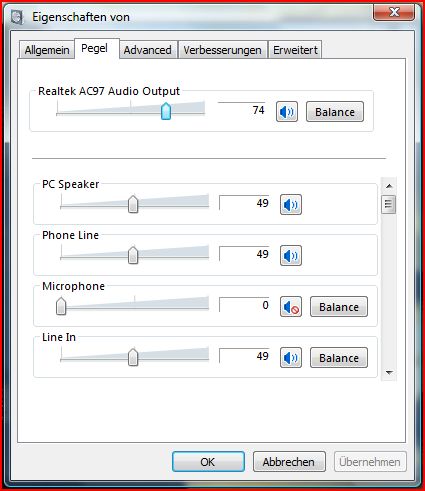The image size is (425, 491).
Task: Mute the Realtek AC97 Audio Output
Action: coord(287,112)
